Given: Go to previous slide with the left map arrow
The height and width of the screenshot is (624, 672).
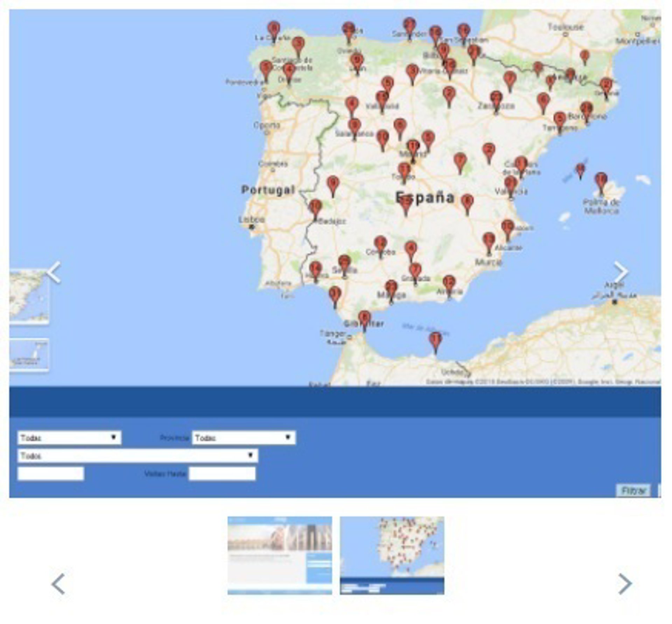Looking at the screenshot, I should tap(54, 272).
